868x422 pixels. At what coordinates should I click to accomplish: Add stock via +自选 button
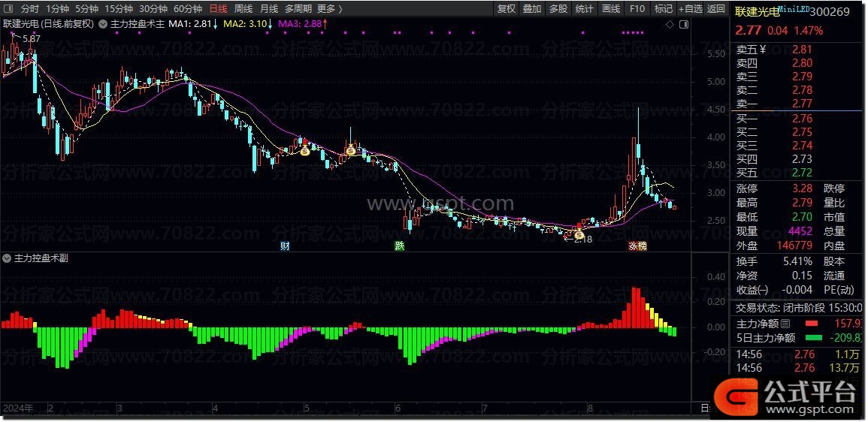pos(690,9)
